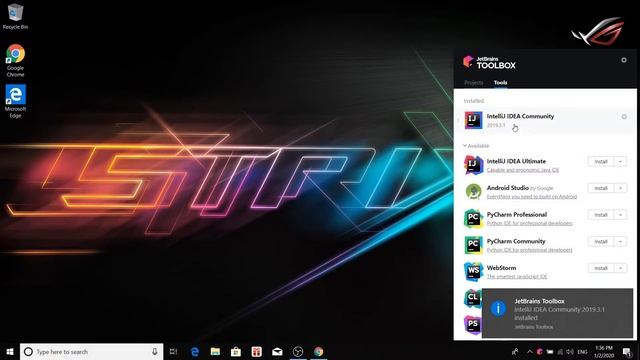Click the CLion CL icon
This screenshot has height=360, width=640.
[473, 298]
